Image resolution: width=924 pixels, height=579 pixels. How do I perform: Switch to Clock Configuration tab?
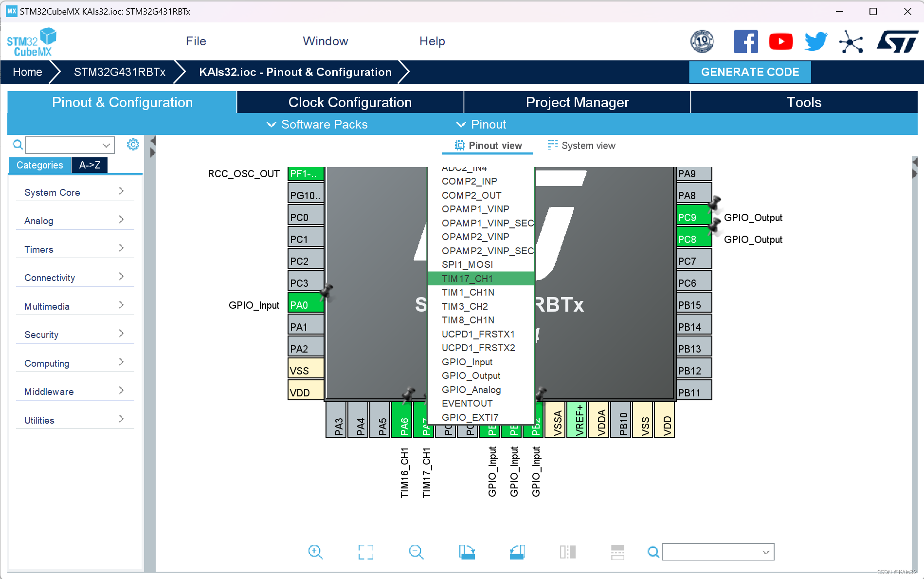[350, 102]
